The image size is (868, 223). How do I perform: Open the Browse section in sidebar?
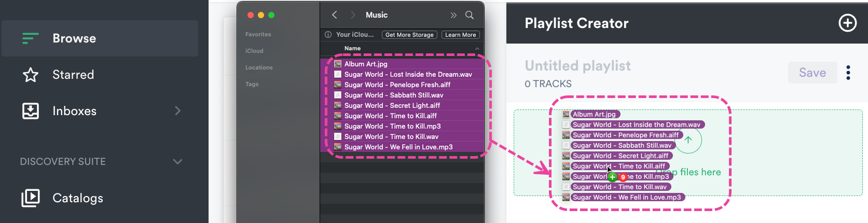coord(100,38)
